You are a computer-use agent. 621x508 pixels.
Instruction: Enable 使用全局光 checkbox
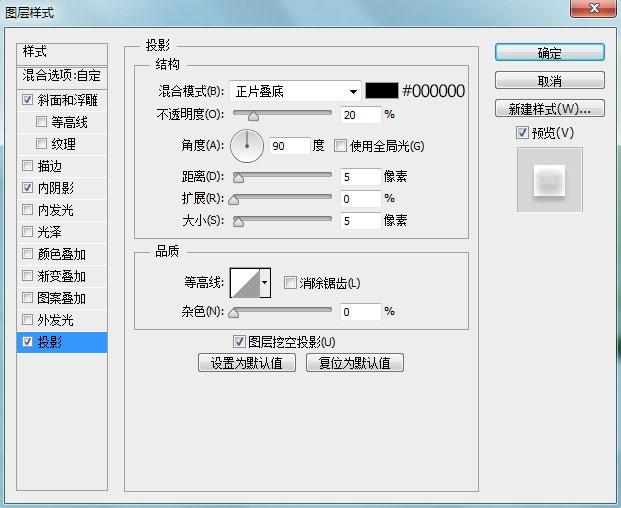[340, 146]
